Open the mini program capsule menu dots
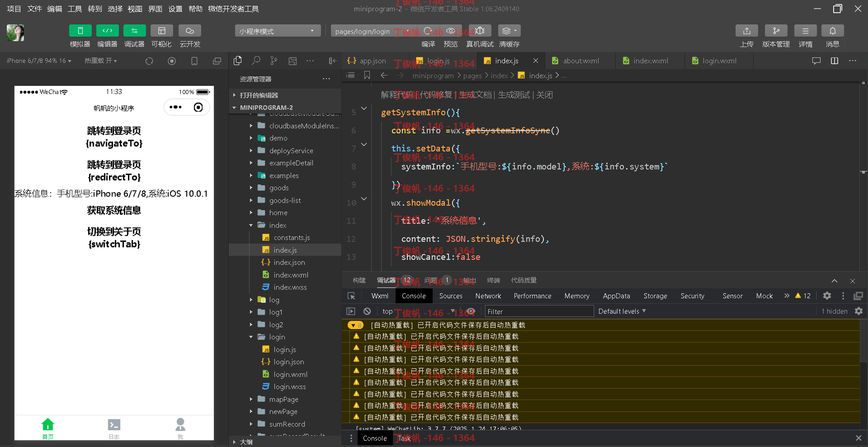 click(x=175, y=107)
